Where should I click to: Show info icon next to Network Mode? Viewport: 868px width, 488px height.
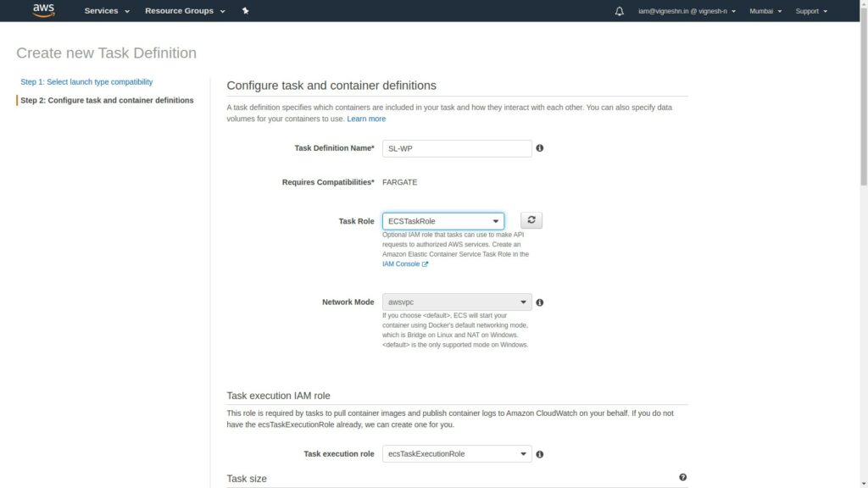click(x=540, y=302)
